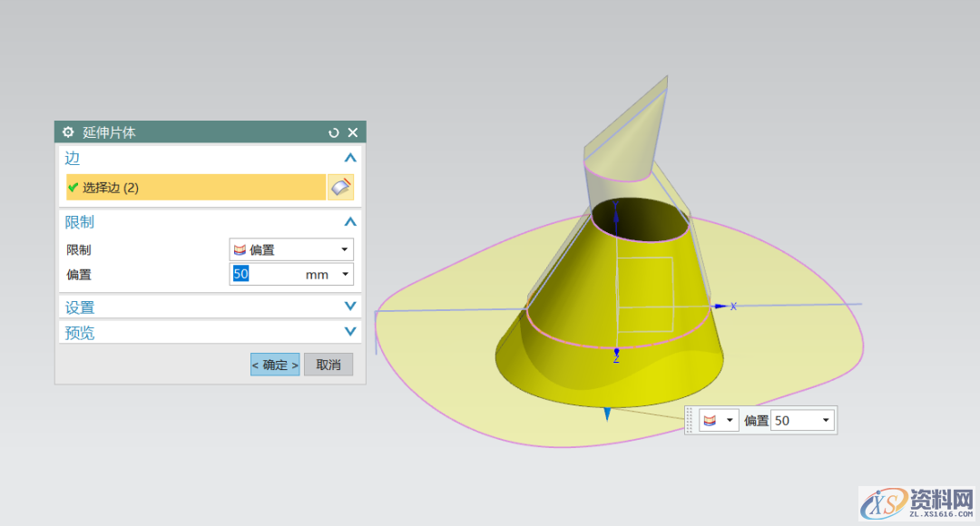The height and width of the screenshot is (526, 980).
Task: Click the reset dialog icon
Action: click(x=334, y=132)
